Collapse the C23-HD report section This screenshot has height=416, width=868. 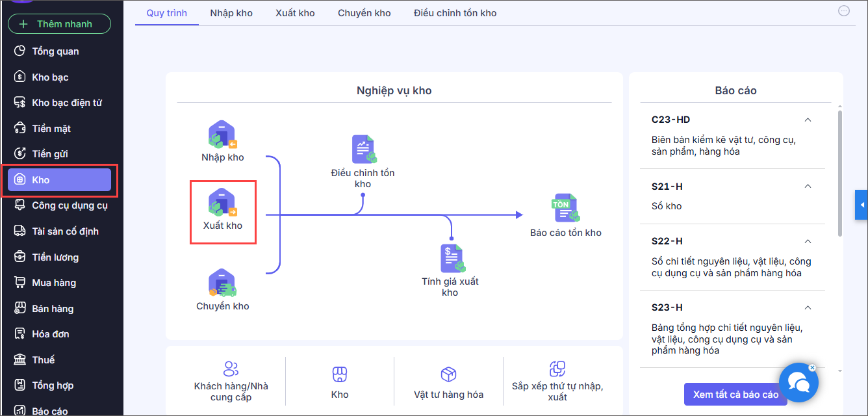click(808, 120)
